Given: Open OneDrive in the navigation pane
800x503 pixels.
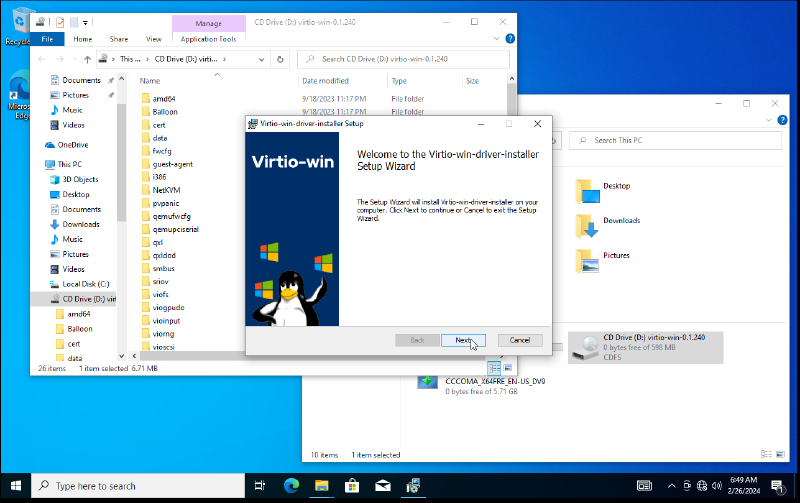Looking at the screenshot, I should coord(72,145).
